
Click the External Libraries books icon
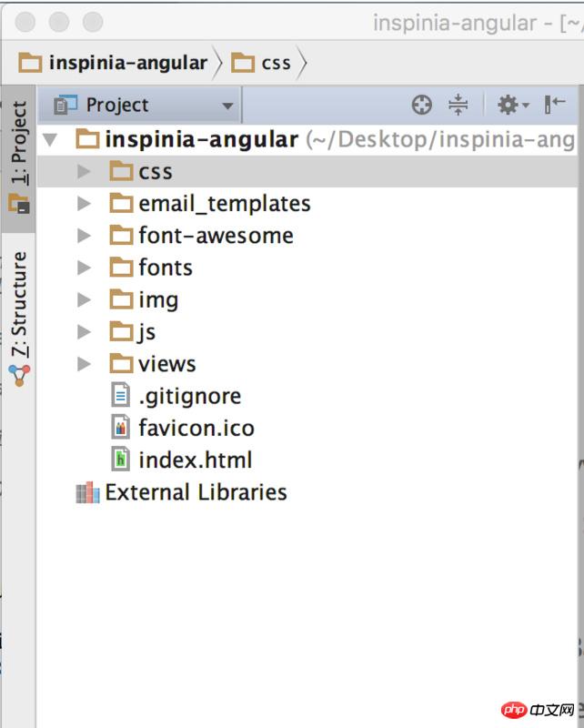(87, 492)
